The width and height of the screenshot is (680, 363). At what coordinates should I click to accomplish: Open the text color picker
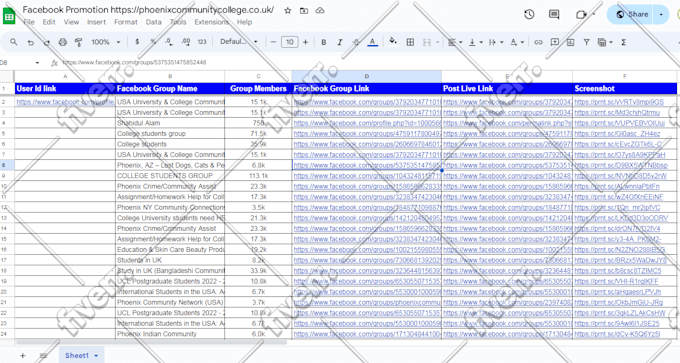pos(372,42)
